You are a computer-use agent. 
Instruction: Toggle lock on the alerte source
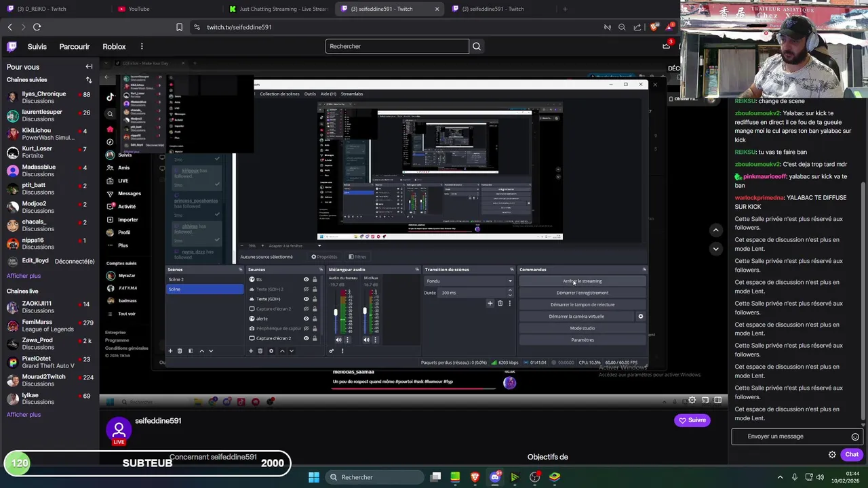coord(315,319)
